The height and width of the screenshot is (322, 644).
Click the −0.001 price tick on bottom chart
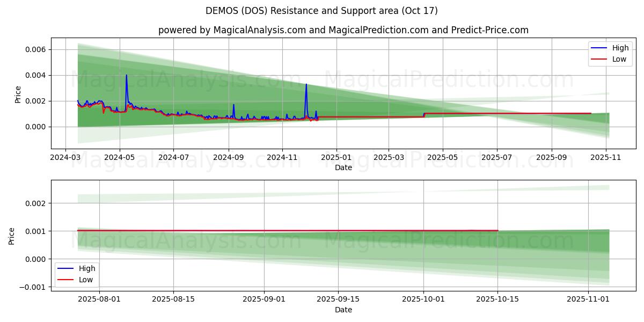[31, 287]
